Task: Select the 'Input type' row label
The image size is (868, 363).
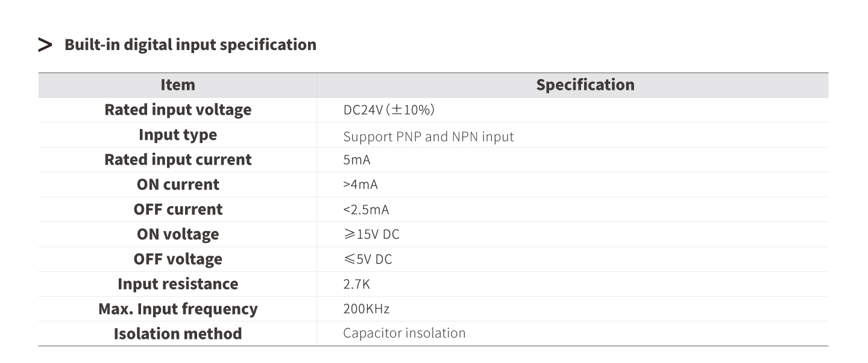Action: tap(178, 134)
